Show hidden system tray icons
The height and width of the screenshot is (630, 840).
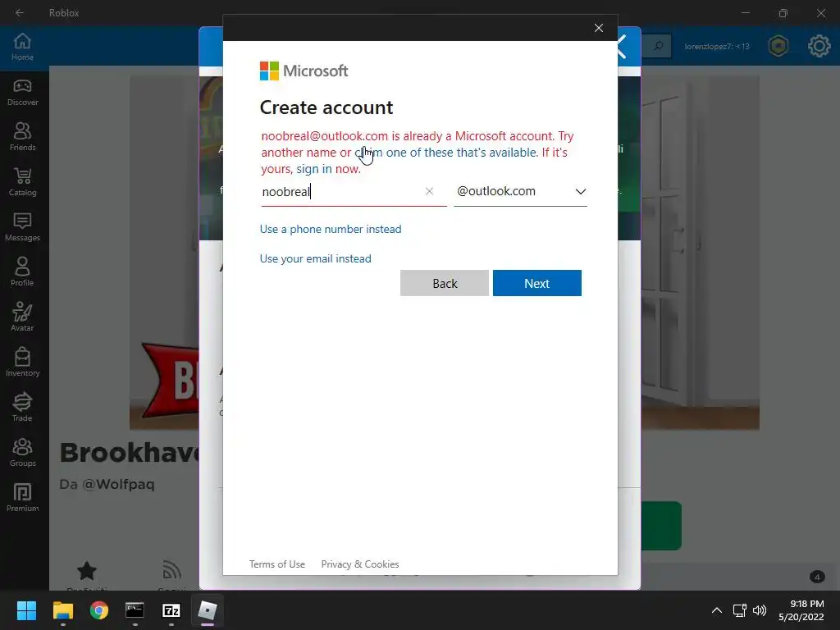point(716,610)
